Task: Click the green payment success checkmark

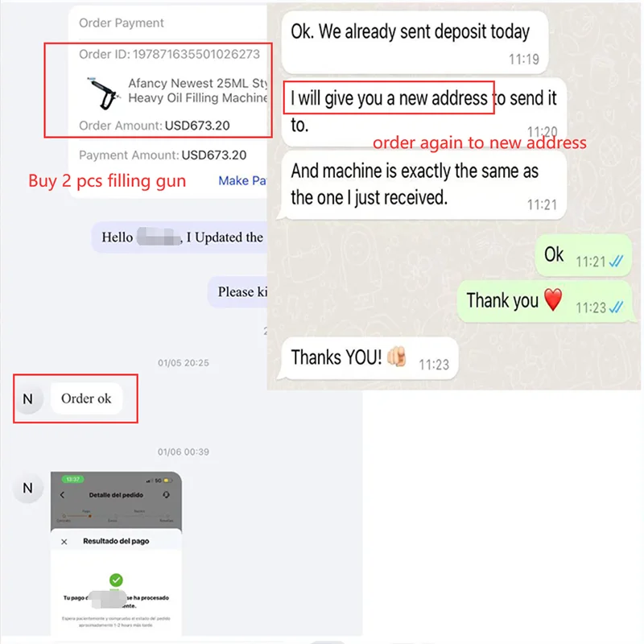Action: (x=116, y=580)
